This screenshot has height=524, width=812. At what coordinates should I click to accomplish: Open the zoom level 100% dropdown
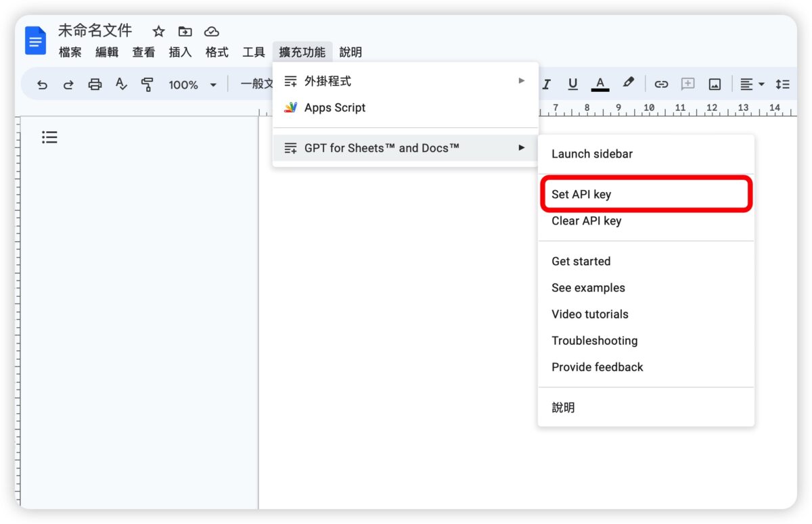coord(193,85)
